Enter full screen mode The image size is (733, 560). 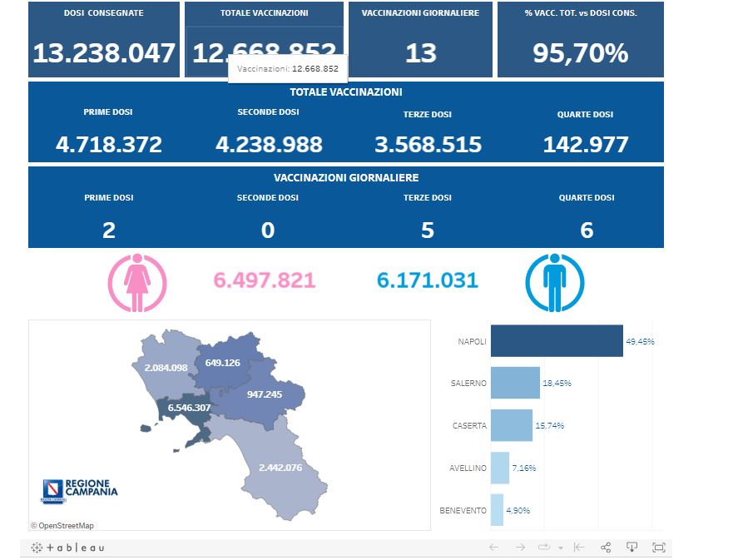pyautogui.click(x=659, y=548)
